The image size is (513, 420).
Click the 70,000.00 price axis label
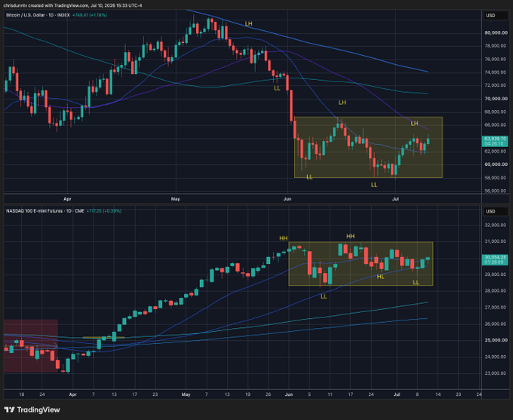pyautogui.click(x=496, y=99)
